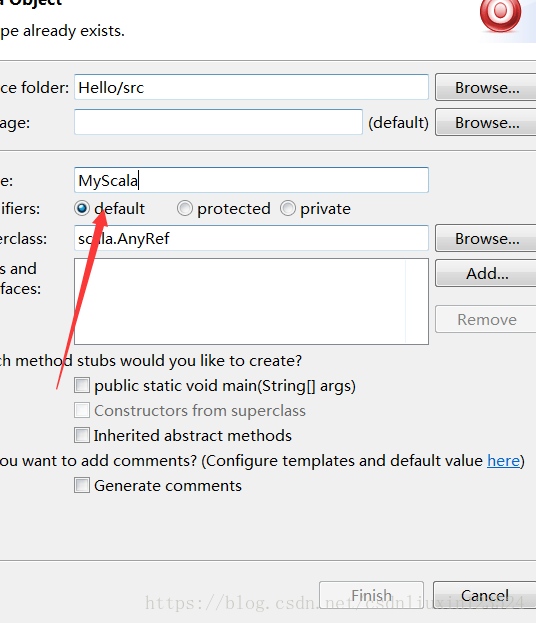
Task: Click the disabled Remove button
Action: [x=486, y=319]
